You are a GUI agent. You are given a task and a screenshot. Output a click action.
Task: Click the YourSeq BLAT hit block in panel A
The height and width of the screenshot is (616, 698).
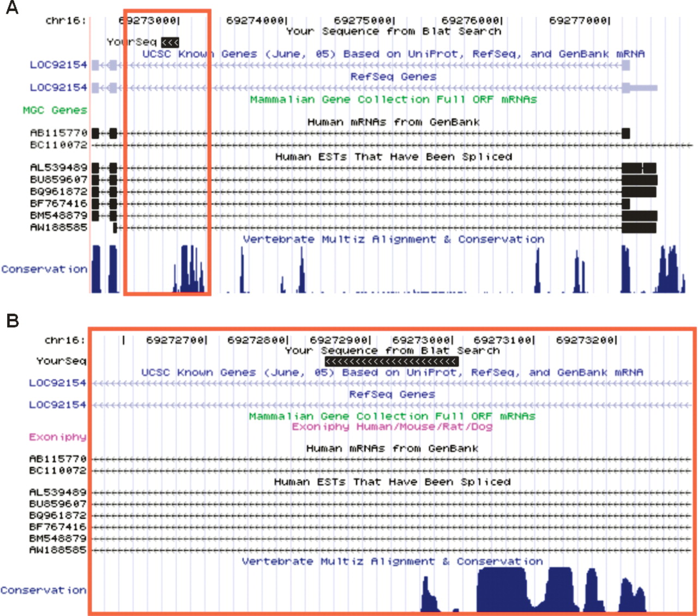coord(170,43)
